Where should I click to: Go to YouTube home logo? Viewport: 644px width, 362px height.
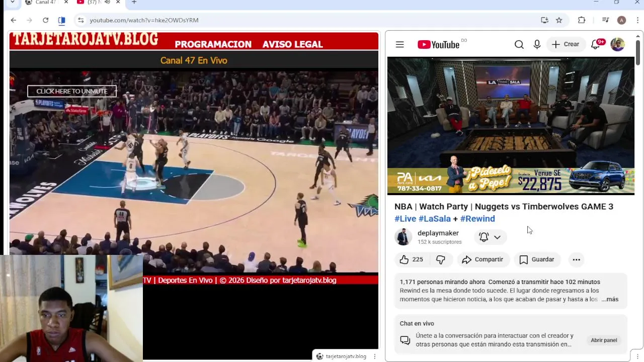pyautogui.click(x=438, y=45)
